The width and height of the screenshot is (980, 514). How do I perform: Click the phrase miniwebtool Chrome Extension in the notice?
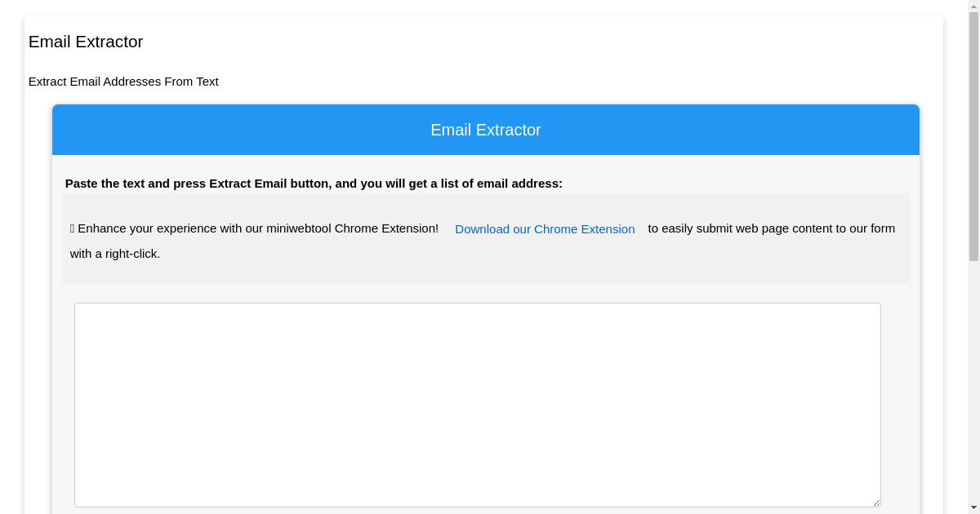pos(353,228)
